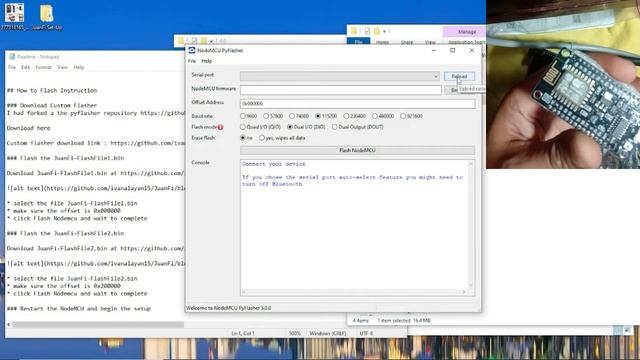Open PyFlasher File menu

coord(192,61)
